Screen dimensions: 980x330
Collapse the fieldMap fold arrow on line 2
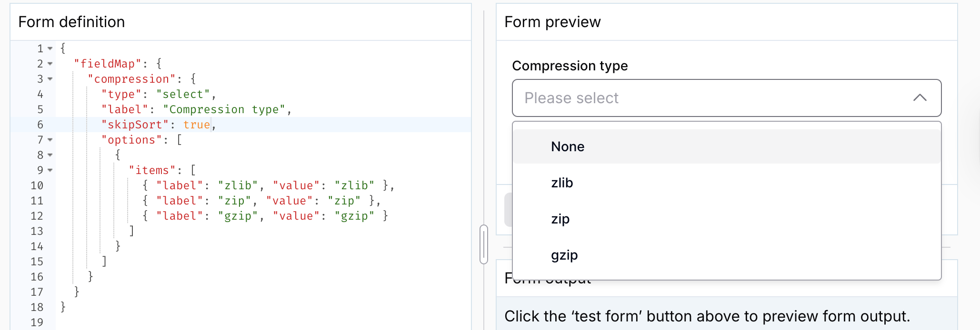click(50, 64)
